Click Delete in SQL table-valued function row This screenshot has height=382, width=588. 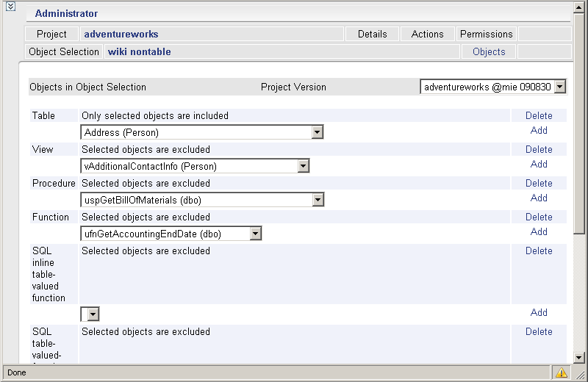pyautogui.click(x=539, y=331)
